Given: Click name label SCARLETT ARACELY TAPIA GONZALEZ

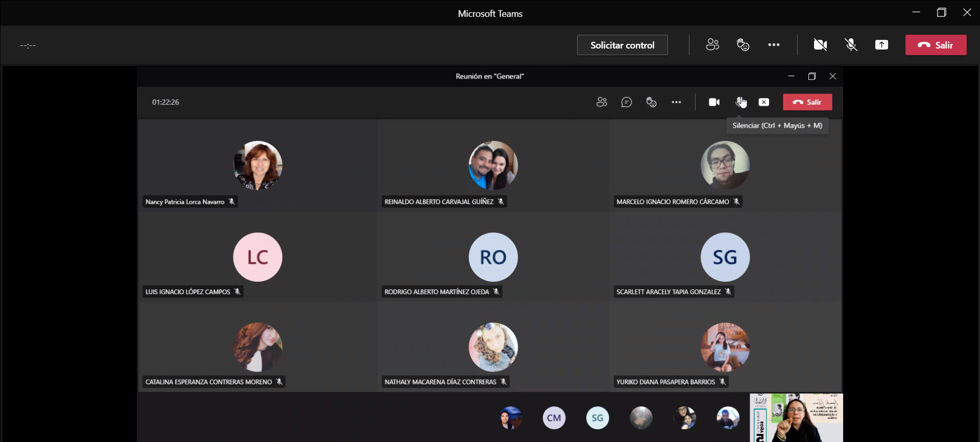Looking at the screenshot, I should [668, 292].
